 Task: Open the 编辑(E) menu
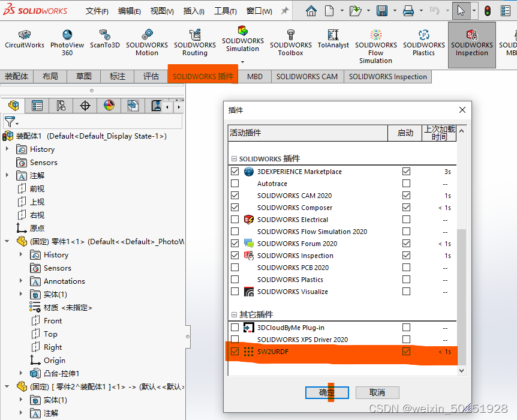[130, 11]
